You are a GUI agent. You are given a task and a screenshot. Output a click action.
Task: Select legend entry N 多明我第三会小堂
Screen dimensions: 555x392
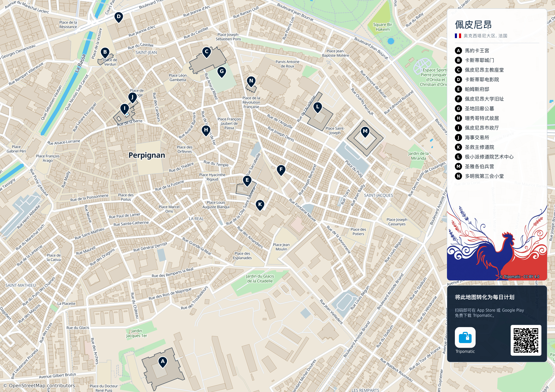pos(479,176)
